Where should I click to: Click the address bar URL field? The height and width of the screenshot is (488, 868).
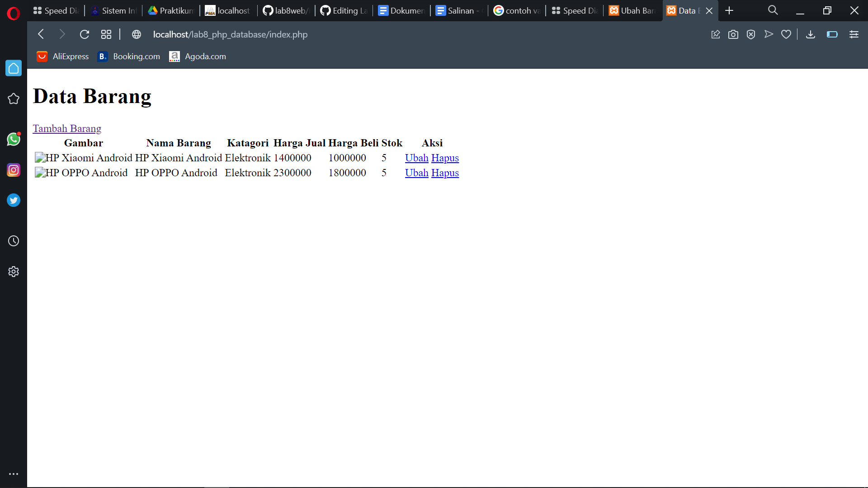[230, 34]
